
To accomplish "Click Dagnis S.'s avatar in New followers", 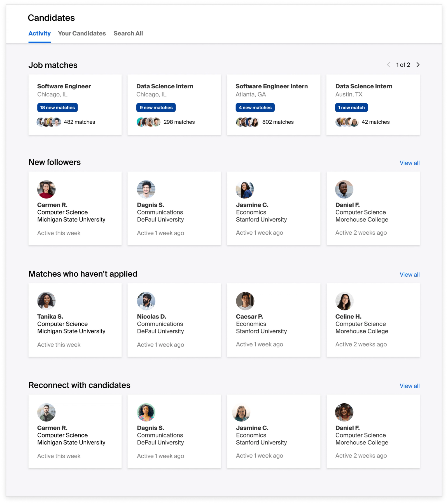I will pos(146,189).
